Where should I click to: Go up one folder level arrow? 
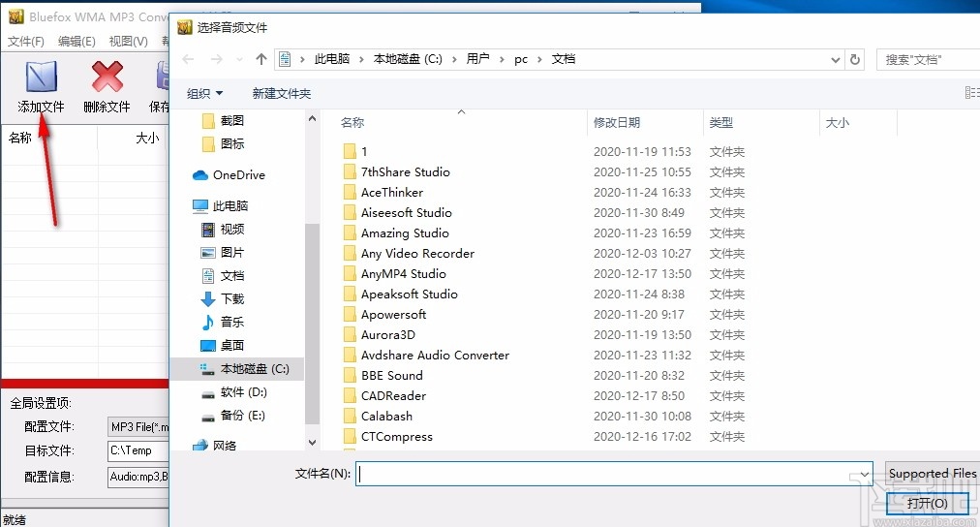(261, 59)
